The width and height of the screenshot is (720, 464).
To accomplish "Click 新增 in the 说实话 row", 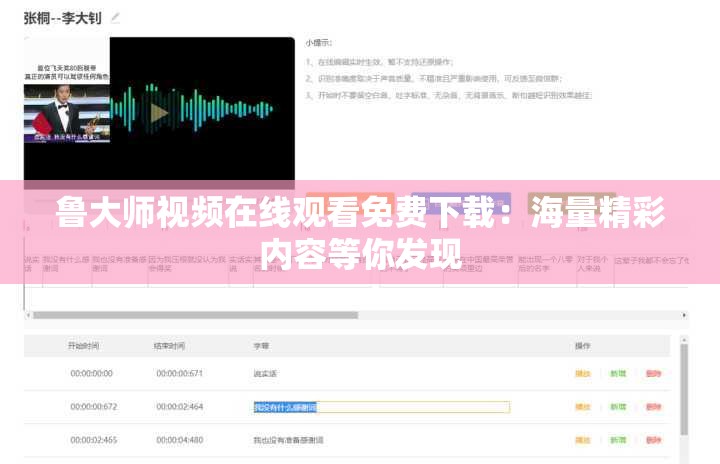I will pos(618,373).
